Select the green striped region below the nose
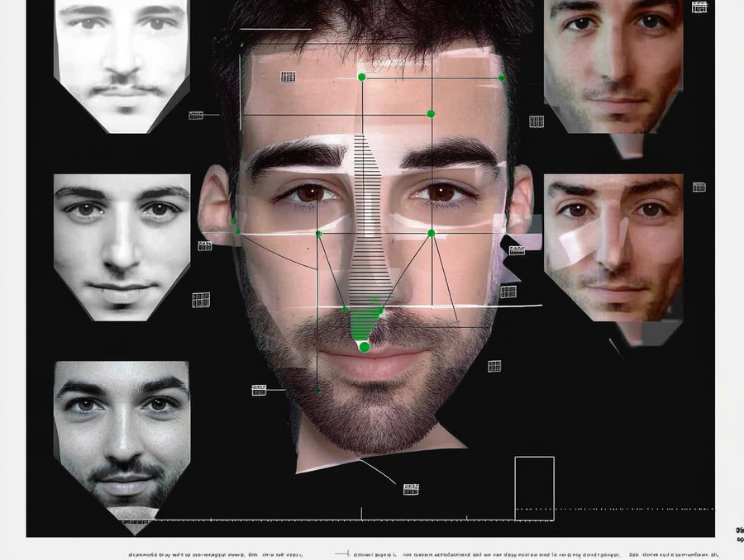The image size is (744, 560). pos(366,325)
